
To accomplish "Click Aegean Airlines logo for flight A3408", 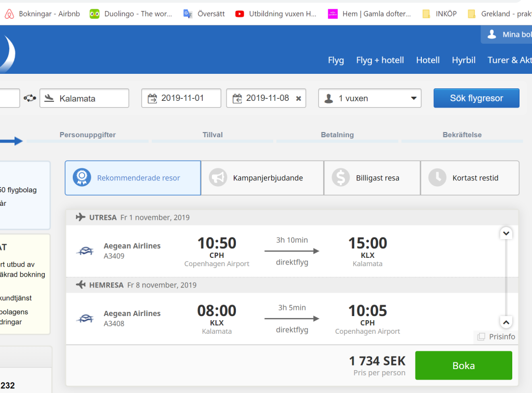I will 85,318.
